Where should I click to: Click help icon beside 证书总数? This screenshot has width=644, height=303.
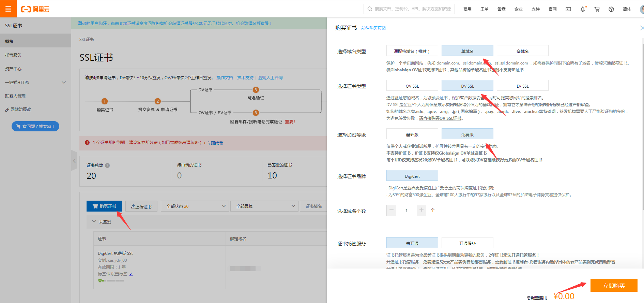[107, 165]
